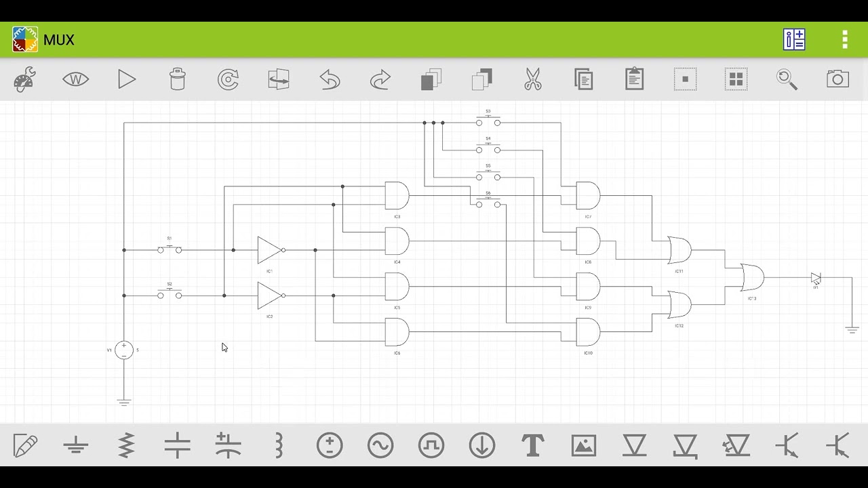Add a diode component
The width and height of the screenshot is (868, 488).
(x=634, y=445)
